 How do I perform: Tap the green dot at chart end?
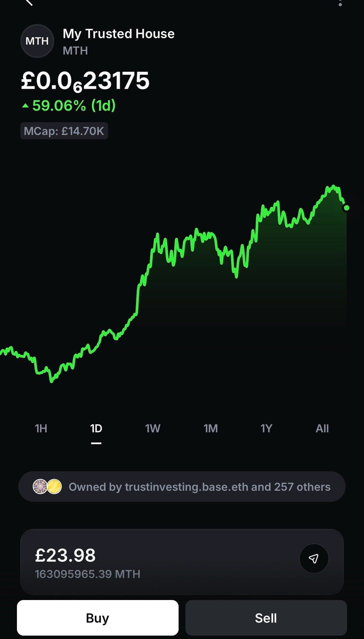(346, 208)
